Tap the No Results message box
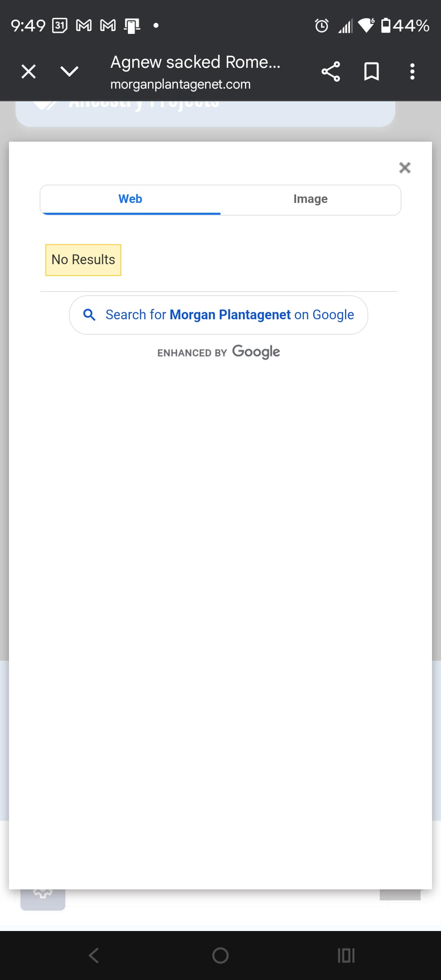Screen dimensions: 441x980 [83, 260]
